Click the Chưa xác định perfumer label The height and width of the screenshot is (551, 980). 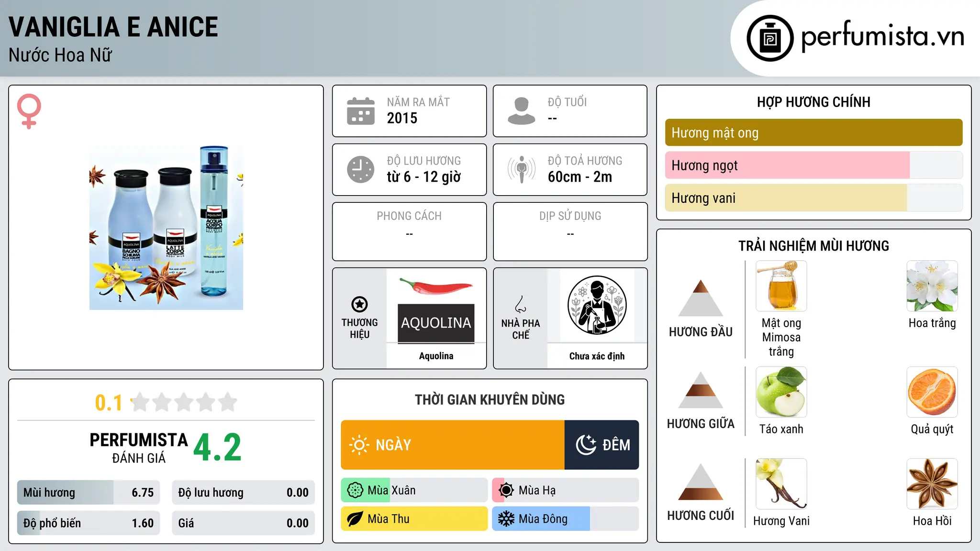[597, 356]
